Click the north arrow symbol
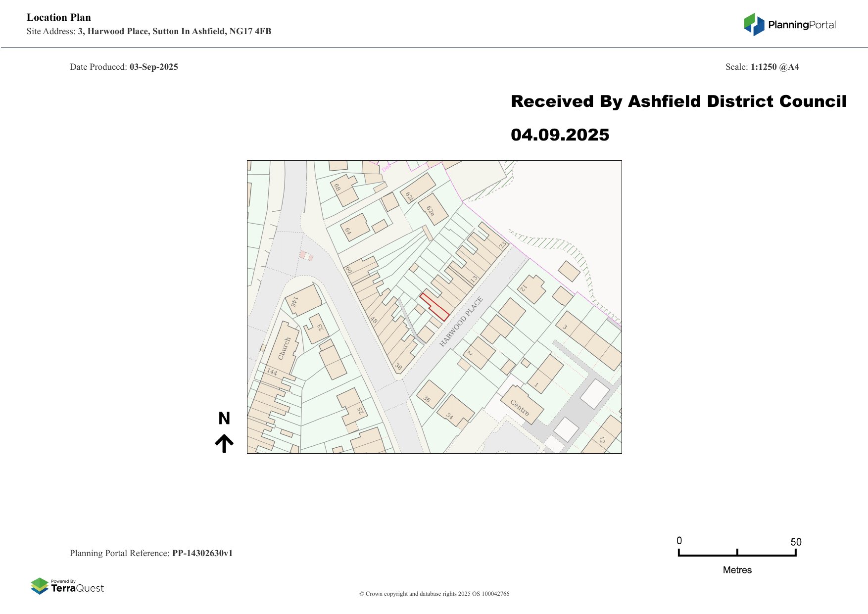 pos(224,443)
